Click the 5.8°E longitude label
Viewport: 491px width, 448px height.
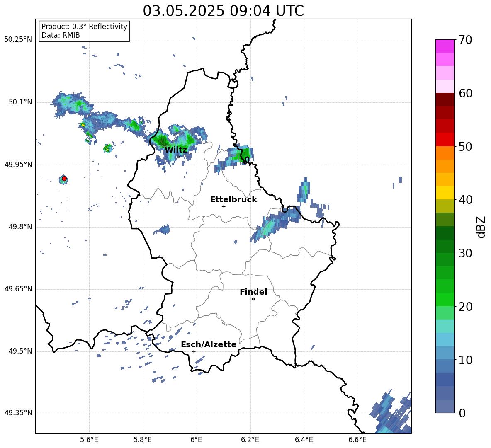tap(143, 440)
